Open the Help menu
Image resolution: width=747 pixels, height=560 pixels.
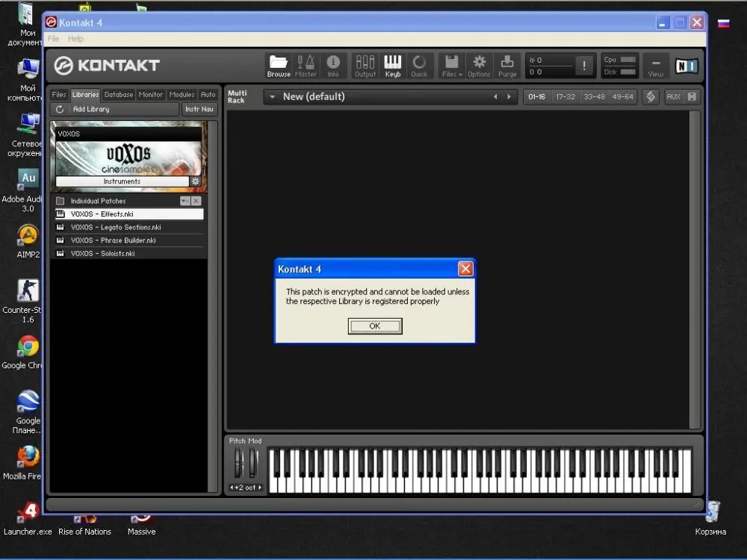[x=75, y=39]
